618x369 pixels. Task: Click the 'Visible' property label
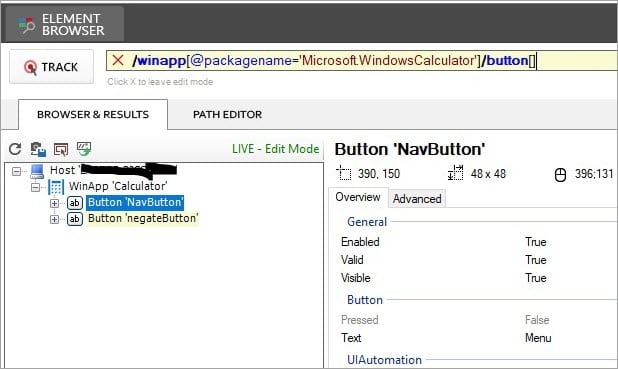(356, 278)
